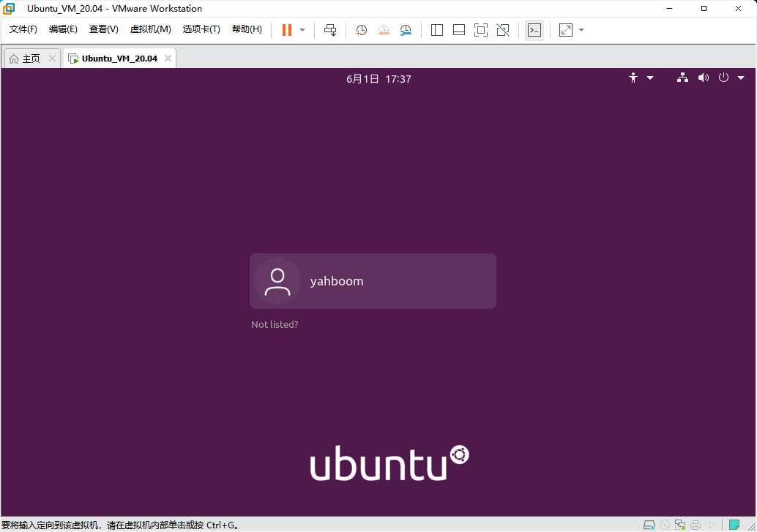Screen dimensions: 757x532
Task: Click the stretch guest display icon
Action: click(566, 30)
